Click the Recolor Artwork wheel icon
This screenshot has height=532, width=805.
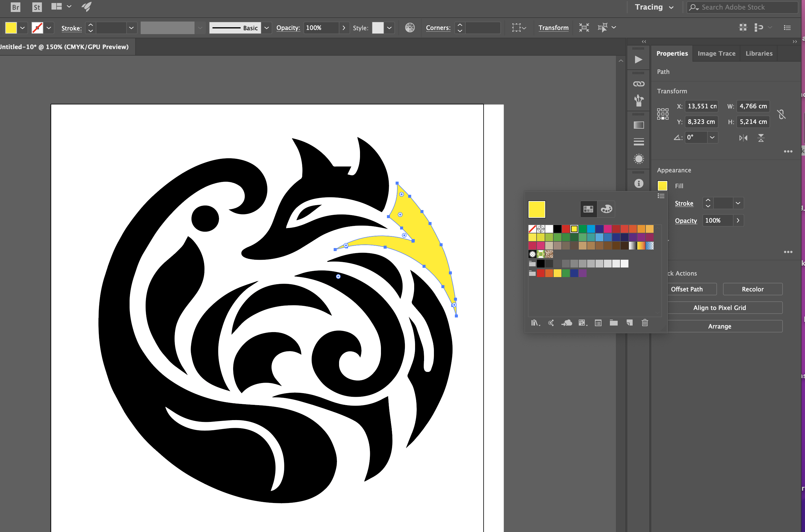click(410, 28)
